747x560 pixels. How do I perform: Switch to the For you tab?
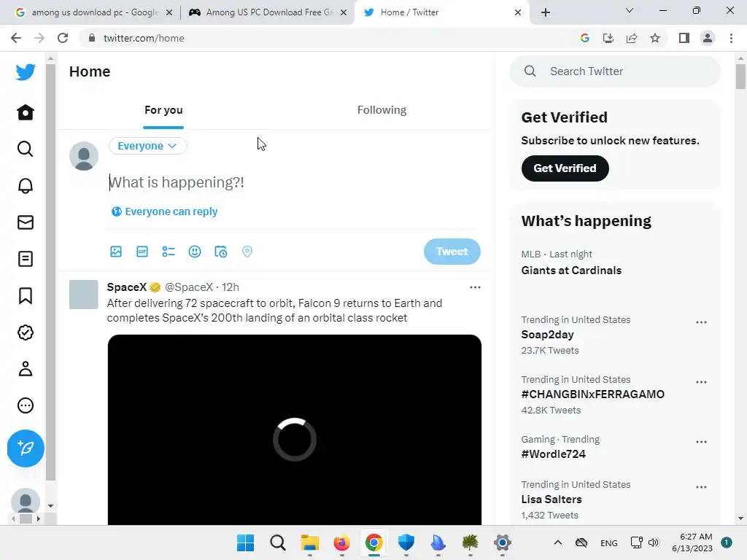click(163, 110)
